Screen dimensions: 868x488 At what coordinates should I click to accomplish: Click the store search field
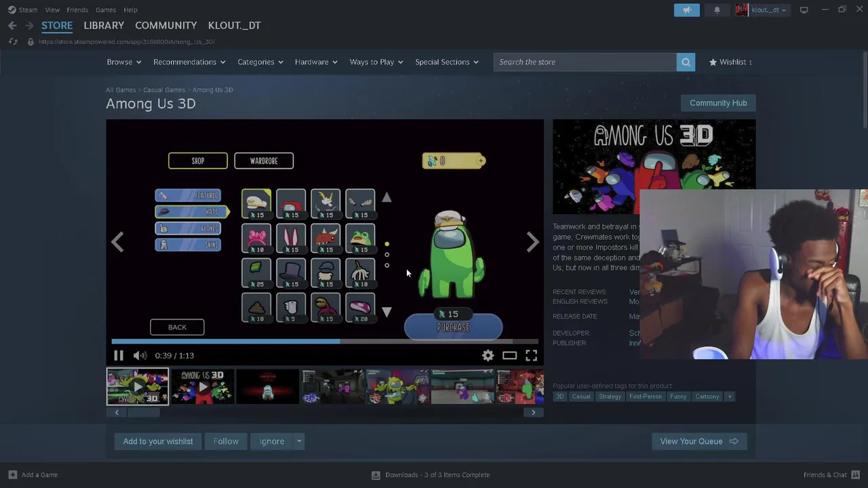[x=585, y=62]
